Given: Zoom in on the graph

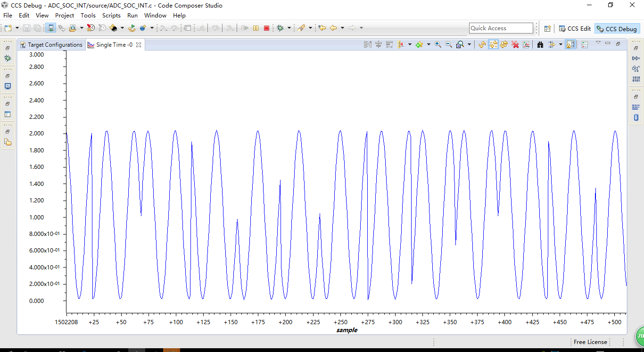Looking at the screenshot, I should (x=438, y=44).
